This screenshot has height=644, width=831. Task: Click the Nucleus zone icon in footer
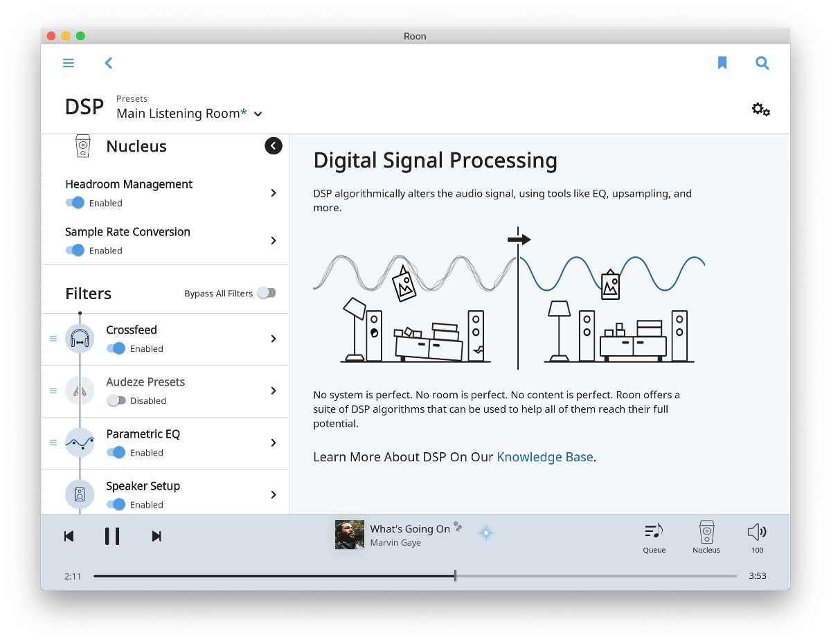tap(706, 537)
